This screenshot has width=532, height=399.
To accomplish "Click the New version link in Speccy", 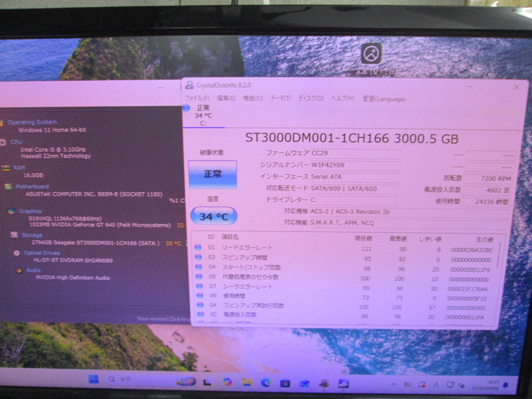I will (163, 319).
